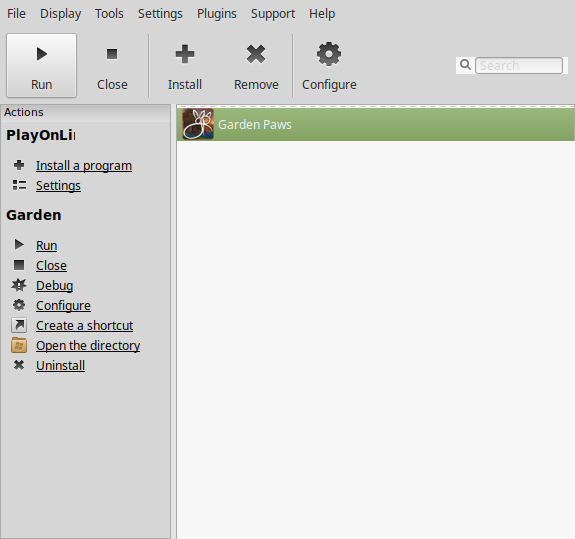The image size is (575, 539).
Task: Click the Close stop icon in toolbar
Action: tap(112, 54)
